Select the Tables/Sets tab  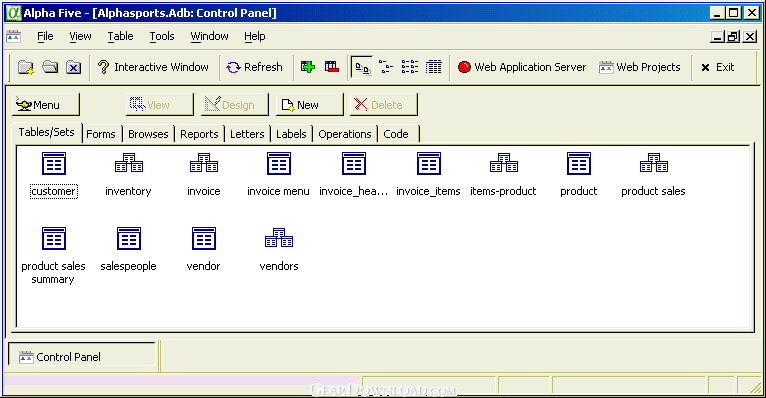46,132
